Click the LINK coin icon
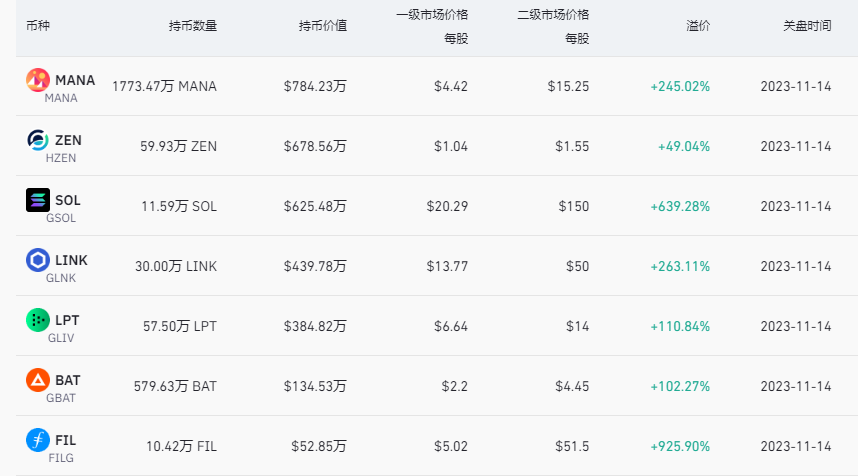The width and height of the screenshot is (858, 476). coord(37,260)
